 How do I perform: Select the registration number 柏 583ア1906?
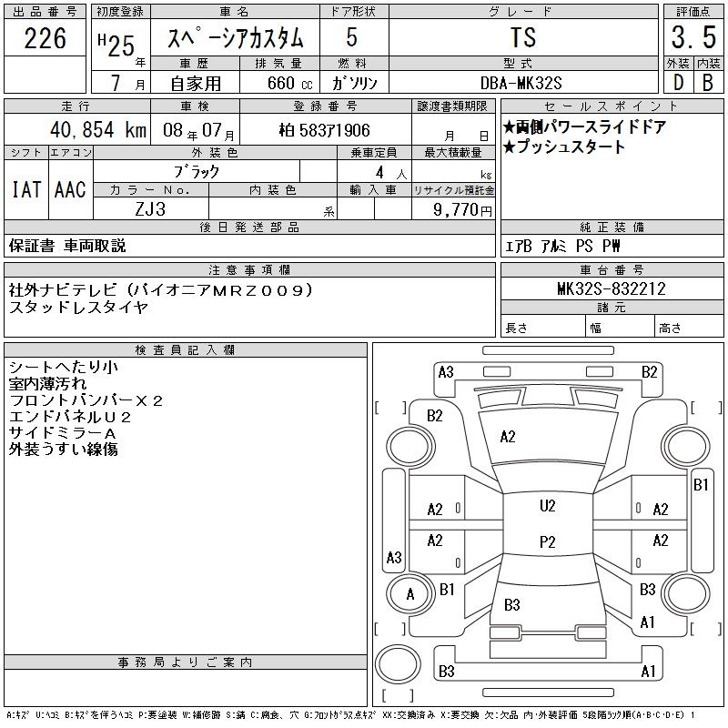(x=325, y=130)
